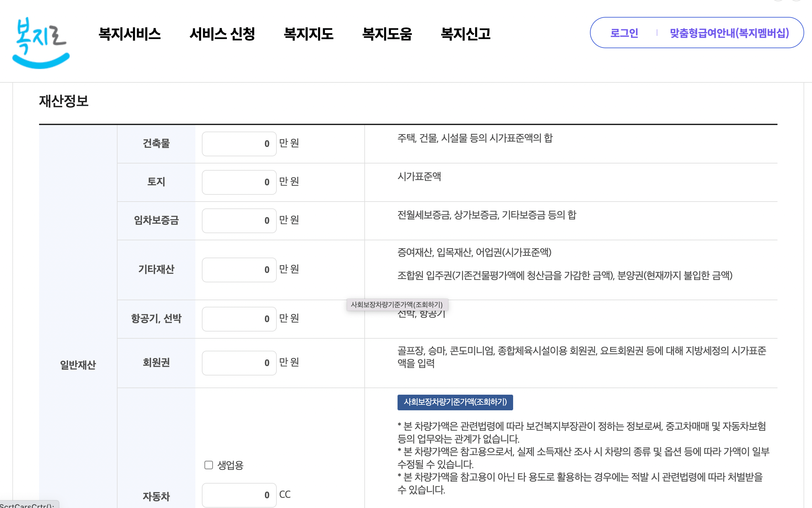Screen dimensions: 812x508
Task: Focus the 자동차 CC input field
Action: (x=239, y=495)
